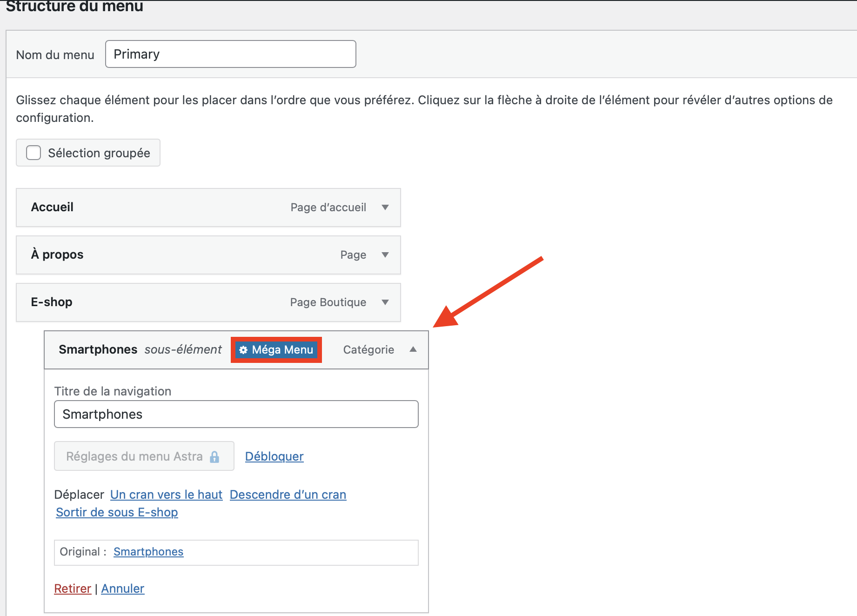The width and height of the screenshot is (857, 616).
Task: Click the lock icon in Astra settings
Action: coord(214,457)
